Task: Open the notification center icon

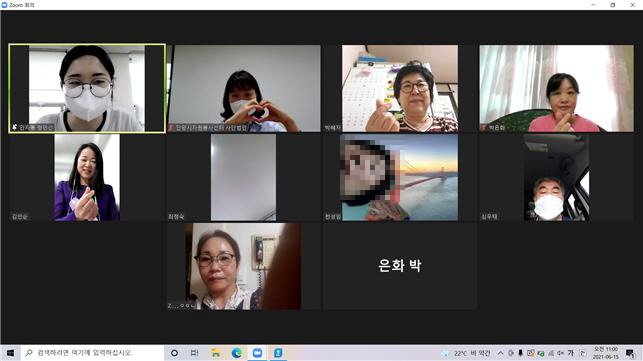Action: click(x=630, y=353)
